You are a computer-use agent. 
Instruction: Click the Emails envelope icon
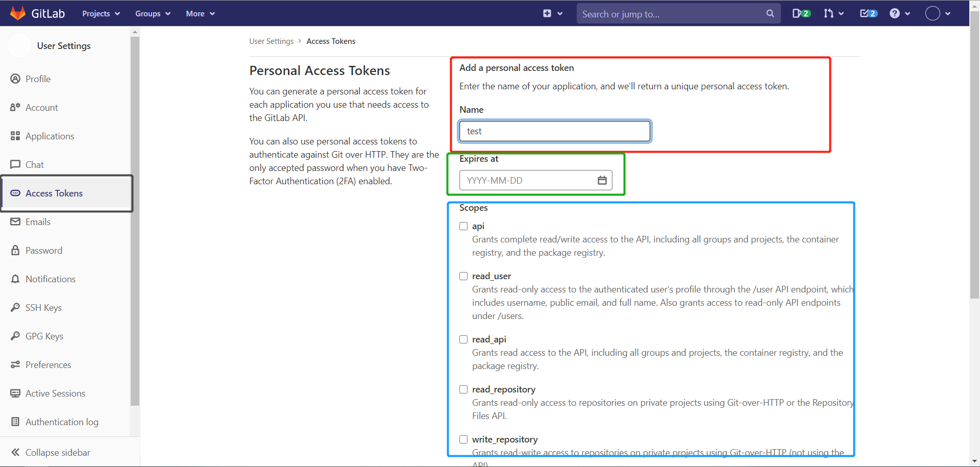pyautogui.click(x=15, y=222)
